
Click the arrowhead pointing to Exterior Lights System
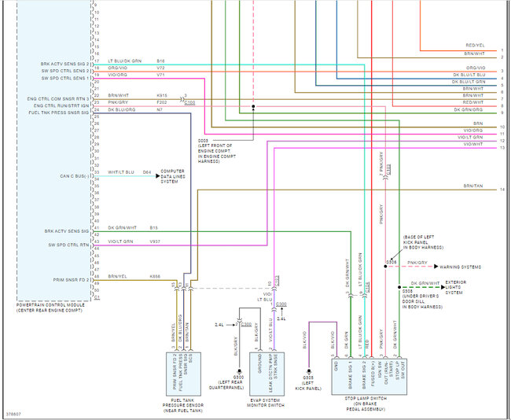[x=443, y=287]
